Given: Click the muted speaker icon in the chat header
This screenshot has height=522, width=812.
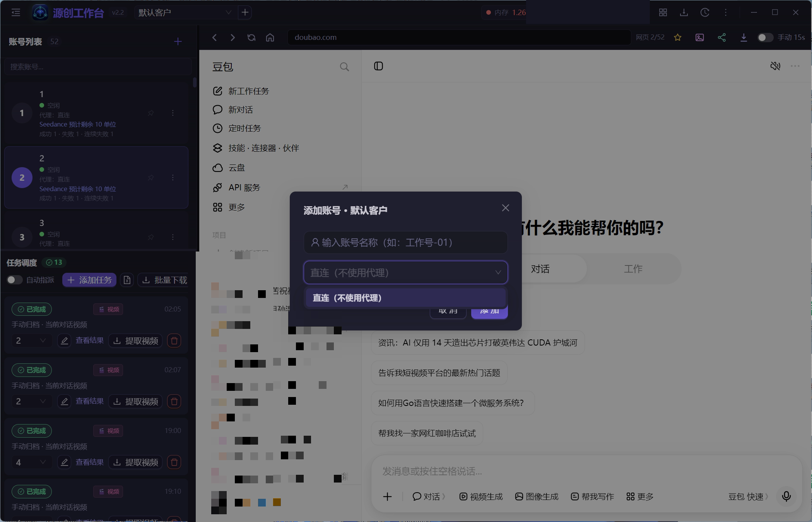Looking at the screenshot, I should click(x=775, y=66).
